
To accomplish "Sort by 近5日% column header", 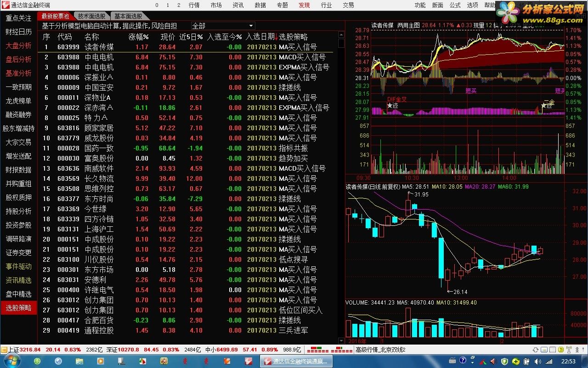I will [191, 37].
